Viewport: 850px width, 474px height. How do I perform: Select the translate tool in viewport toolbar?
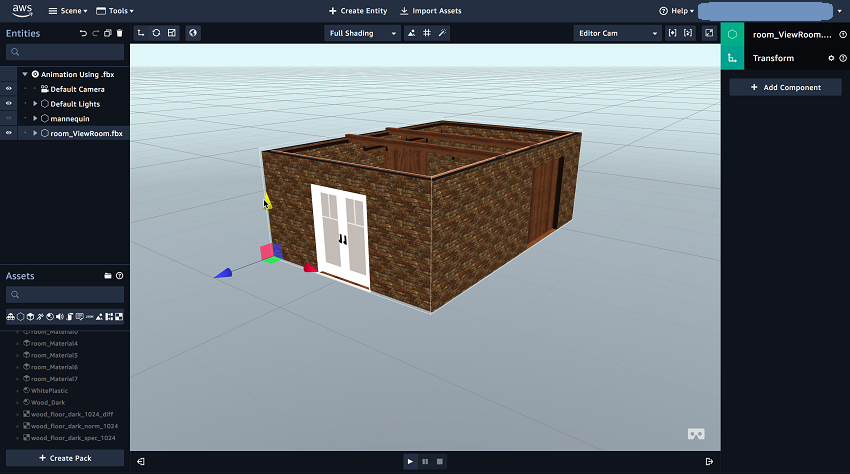point(141,33)
